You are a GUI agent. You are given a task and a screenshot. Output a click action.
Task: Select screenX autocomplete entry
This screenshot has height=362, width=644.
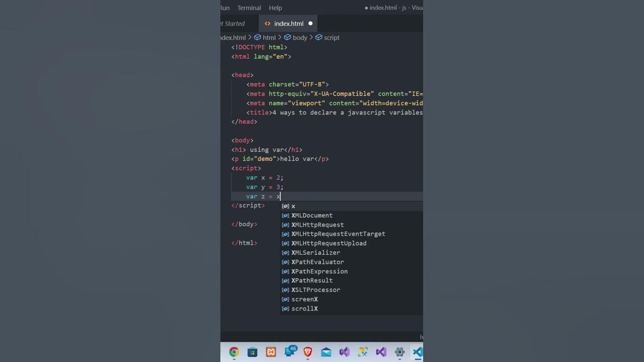352,299
